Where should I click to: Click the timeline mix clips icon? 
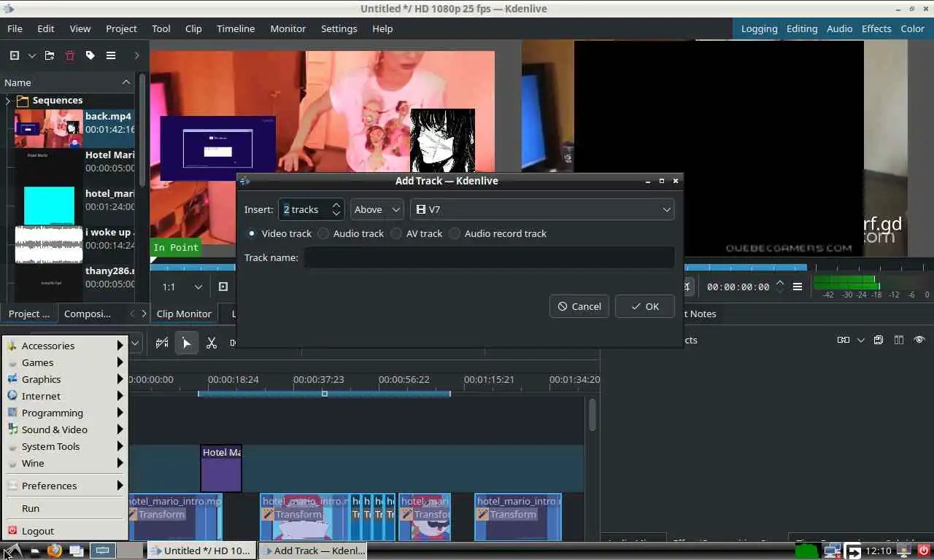(x=162, y=343)
